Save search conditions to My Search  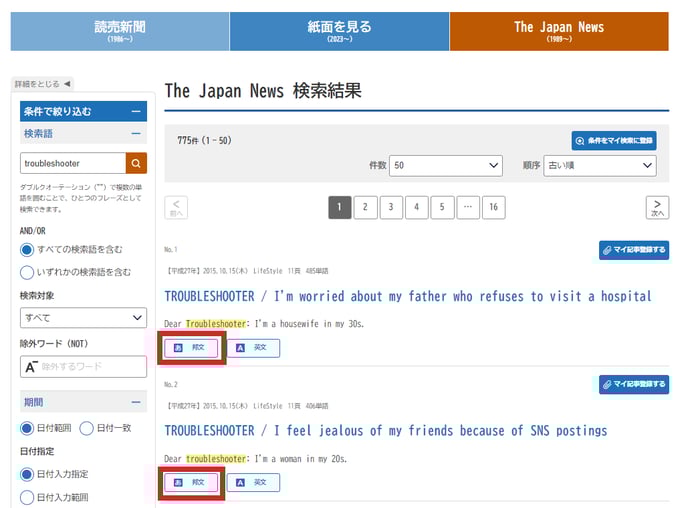click(613, 141)
